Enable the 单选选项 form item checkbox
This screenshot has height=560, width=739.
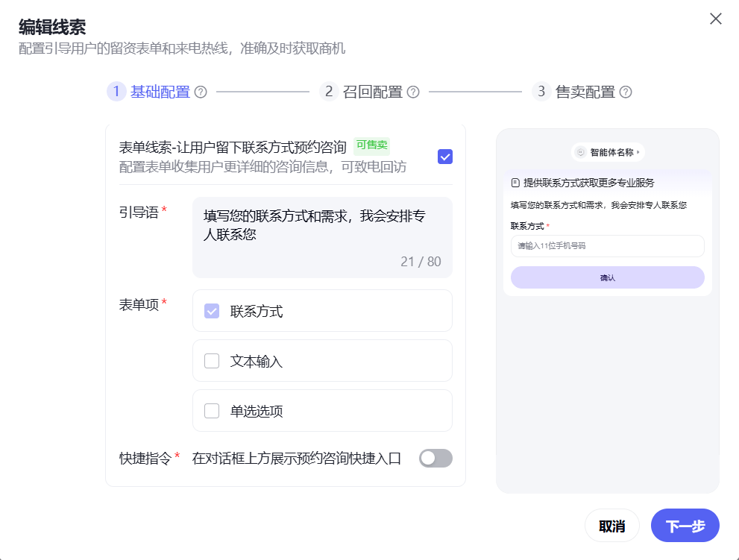click(211, 410)
